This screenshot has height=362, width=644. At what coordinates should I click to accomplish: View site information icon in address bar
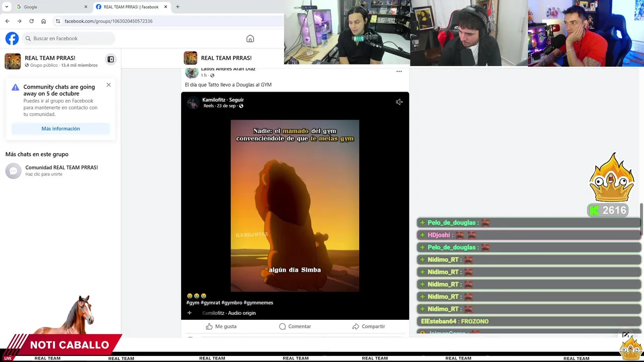(x=58, y=21)
